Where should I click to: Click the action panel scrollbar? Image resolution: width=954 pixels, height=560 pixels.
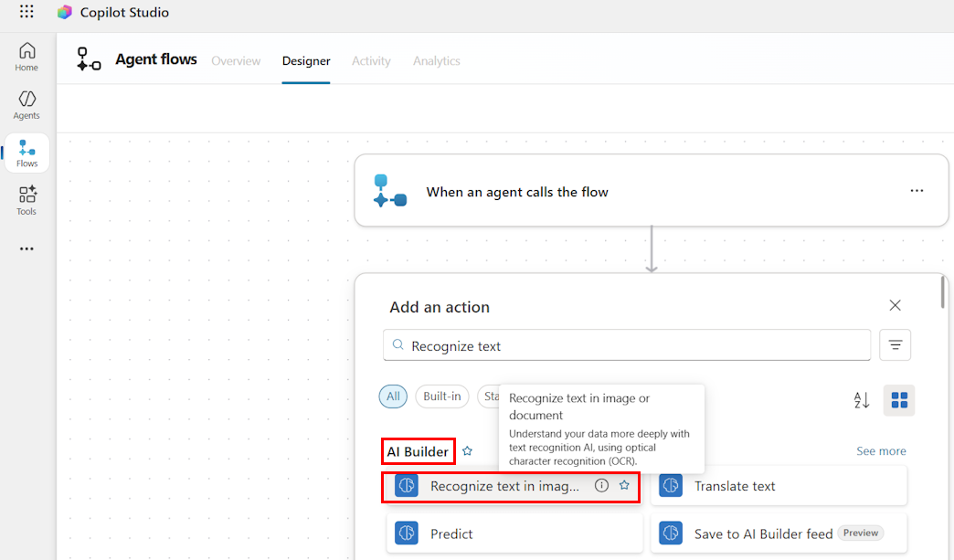tap(943, 291)
